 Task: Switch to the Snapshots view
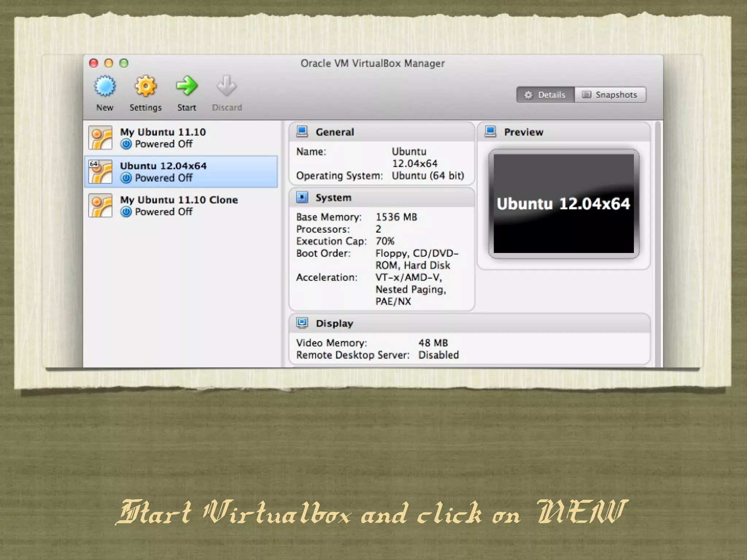[610, 95]
